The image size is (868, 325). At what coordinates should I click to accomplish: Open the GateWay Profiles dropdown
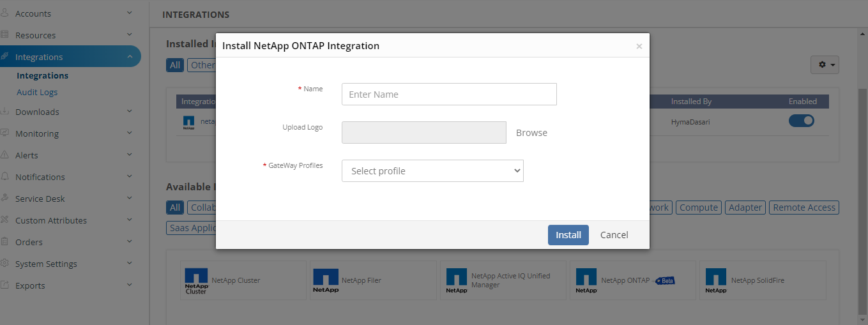coord(432,170)
